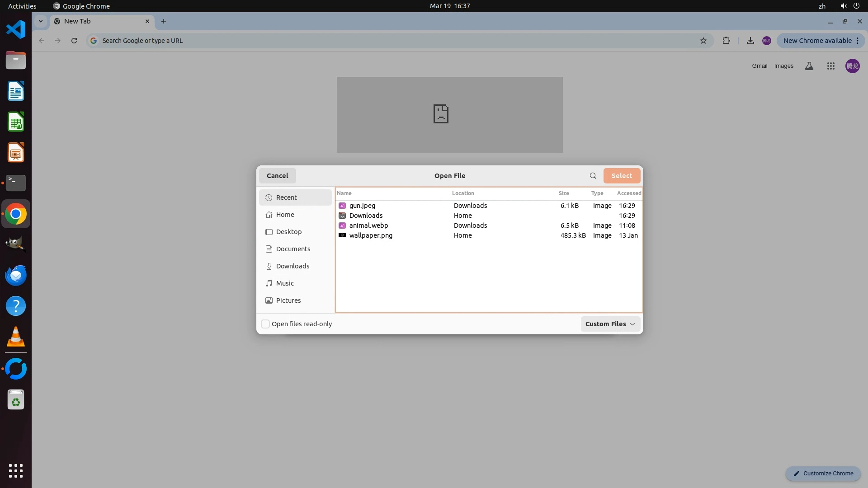Select the gun.jpeg file row

(x=362, y=206)
